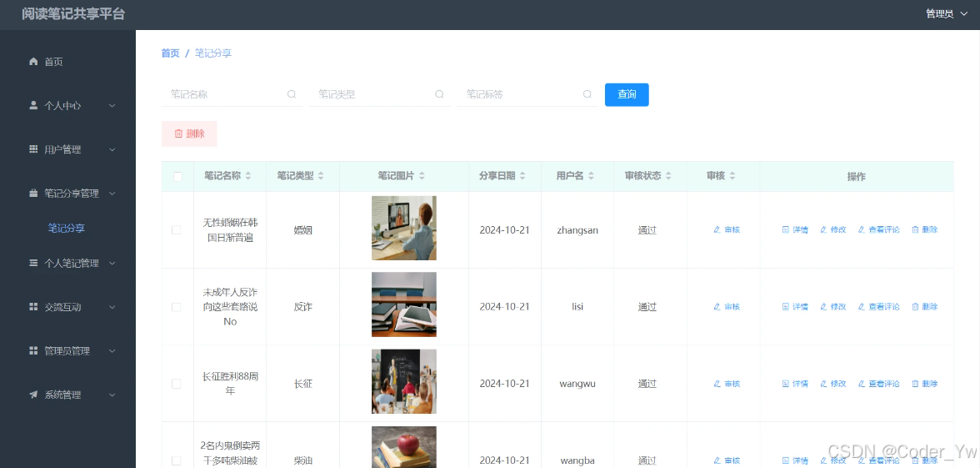The image size is (980, 468).
Task: Open 详情 for wangwu's note
Action: pyautogui.click(x=795, y=384)
